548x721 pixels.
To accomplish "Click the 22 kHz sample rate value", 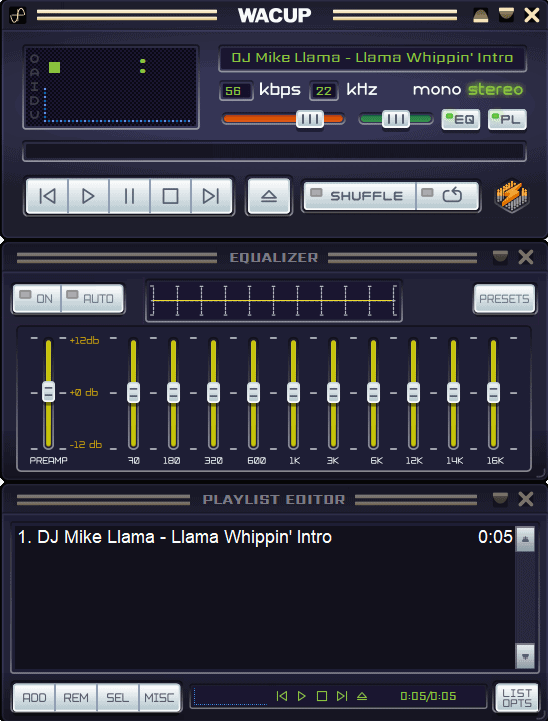I will pos(324,91).
